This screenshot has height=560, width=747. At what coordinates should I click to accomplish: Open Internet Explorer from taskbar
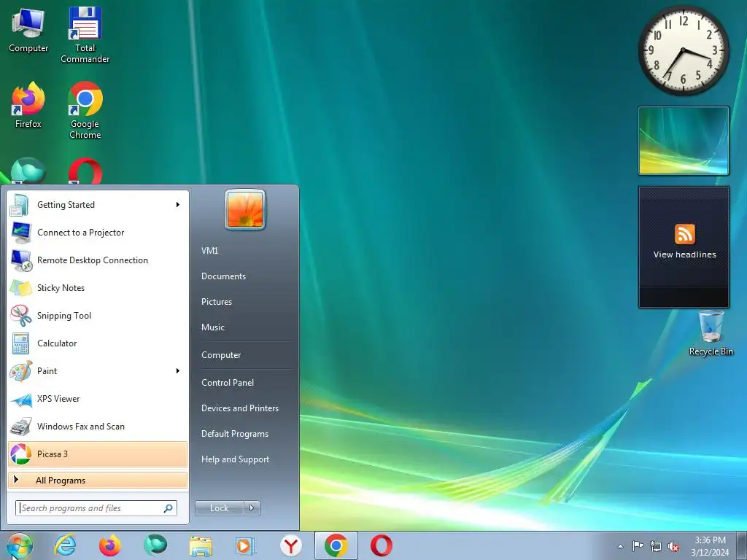click(65, 545)
